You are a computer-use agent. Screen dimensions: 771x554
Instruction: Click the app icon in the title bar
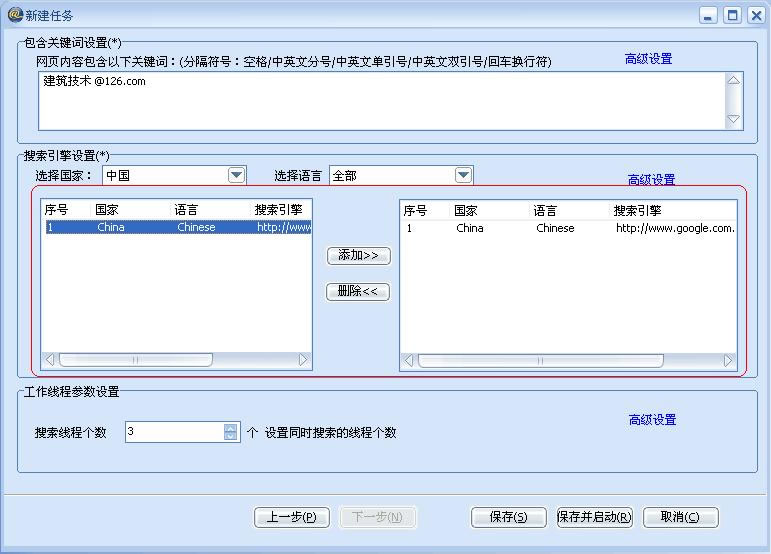tap(15, 15)
